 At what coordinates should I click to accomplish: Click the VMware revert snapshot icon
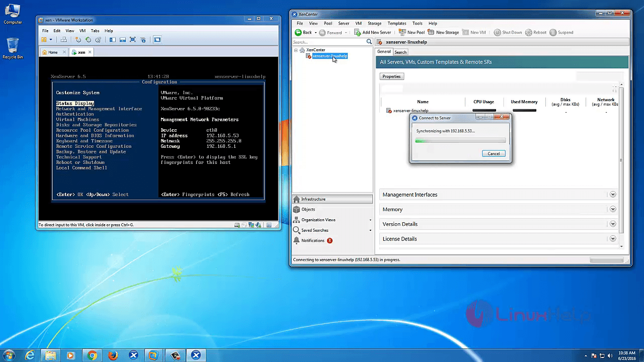click(x=88, y=40)
